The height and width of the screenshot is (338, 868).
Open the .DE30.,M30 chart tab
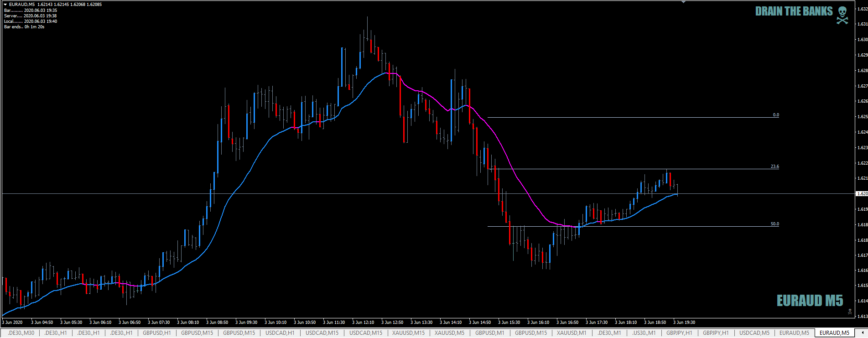21,333
